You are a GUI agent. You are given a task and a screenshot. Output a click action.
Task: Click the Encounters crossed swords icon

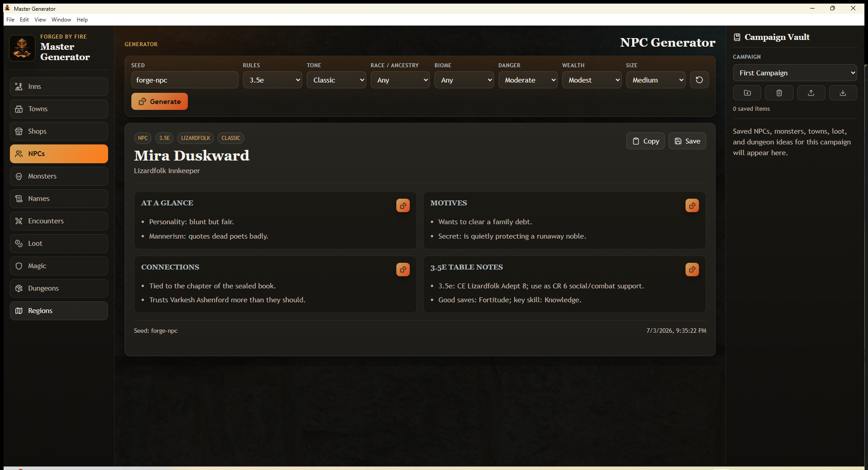(19, 221)
